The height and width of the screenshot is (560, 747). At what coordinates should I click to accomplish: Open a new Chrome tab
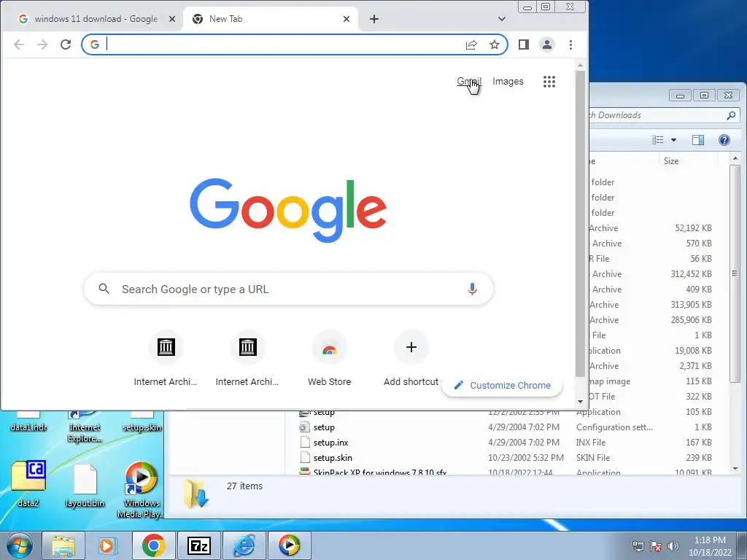coord(374,19)
